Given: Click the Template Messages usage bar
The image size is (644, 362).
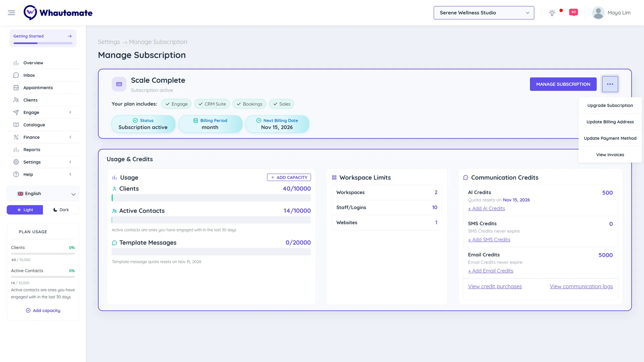Looking at the screenshot, I should pyautogui.click(x=211, y=252).
